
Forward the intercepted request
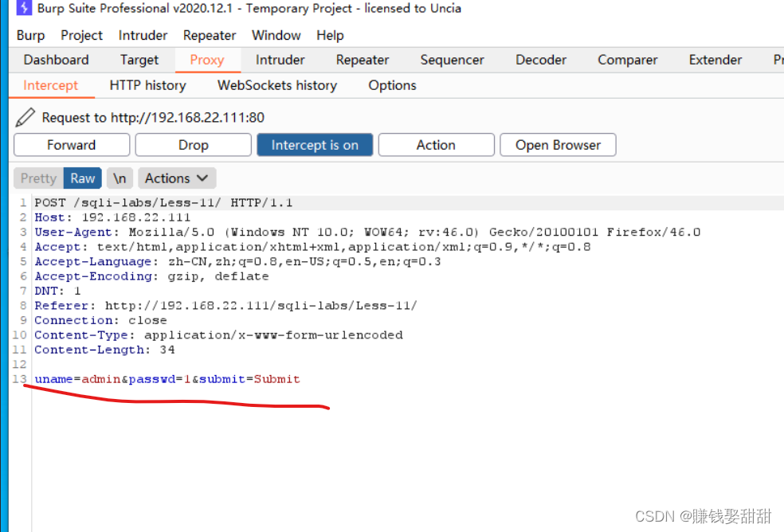pyautogui.click(x=72, y=145)
